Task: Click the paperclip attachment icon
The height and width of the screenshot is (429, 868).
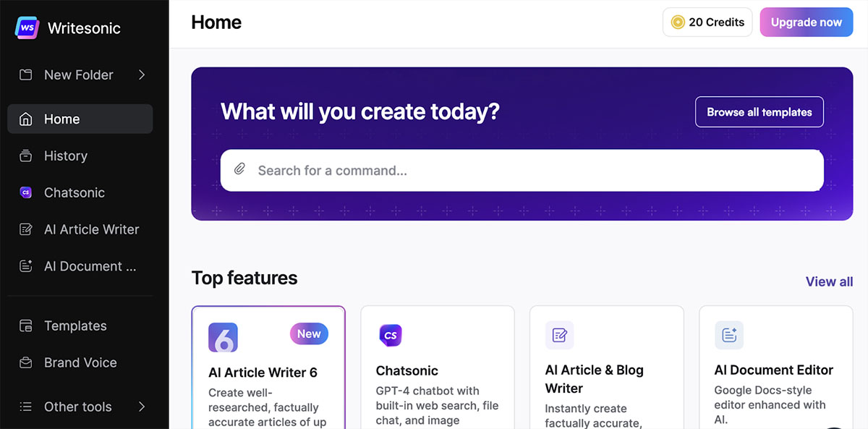Action: [x=240, y=170]
